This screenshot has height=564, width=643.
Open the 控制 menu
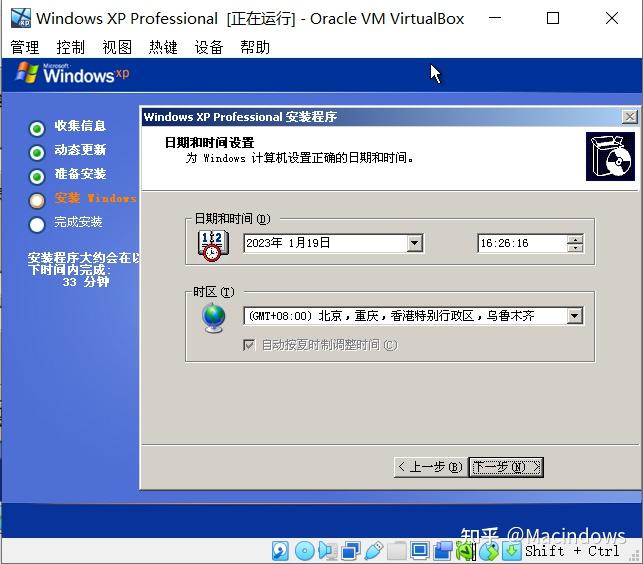tap(71, 47)
